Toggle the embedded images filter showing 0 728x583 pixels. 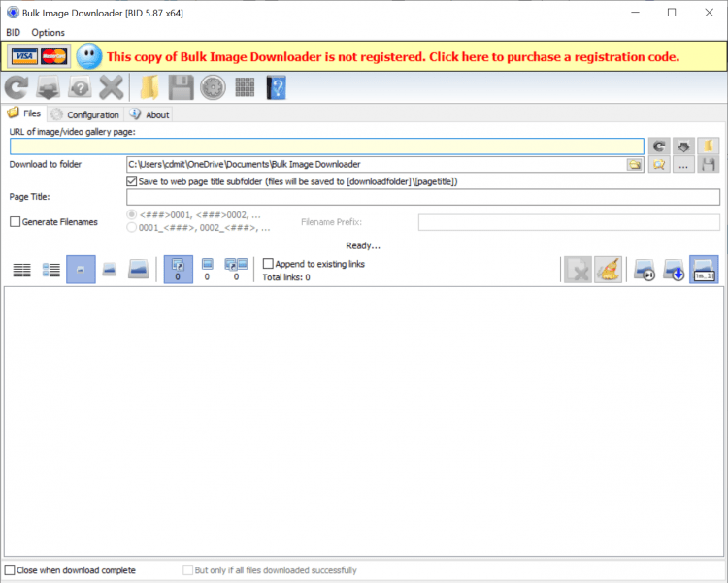(207, 270)
